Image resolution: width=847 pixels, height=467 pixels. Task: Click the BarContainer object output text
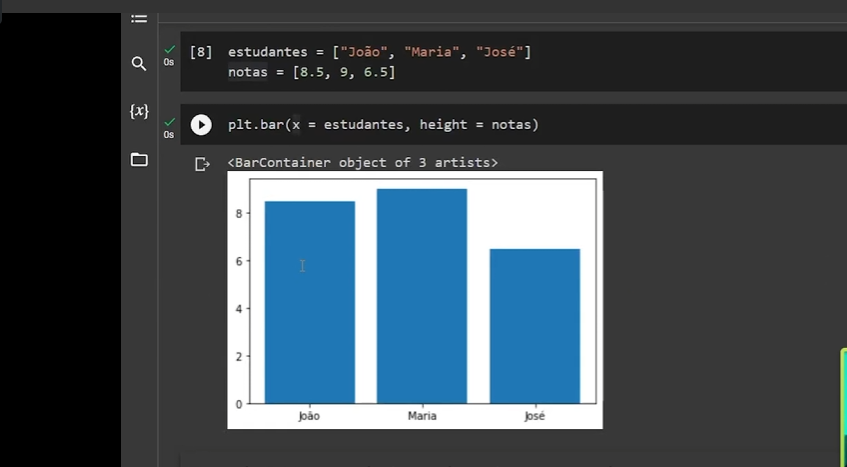pyautogui.click(x=362, y=163)
